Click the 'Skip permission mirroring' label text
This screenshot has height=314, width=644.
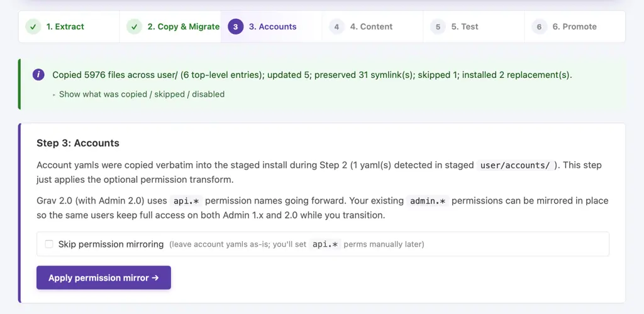[111, 244]
